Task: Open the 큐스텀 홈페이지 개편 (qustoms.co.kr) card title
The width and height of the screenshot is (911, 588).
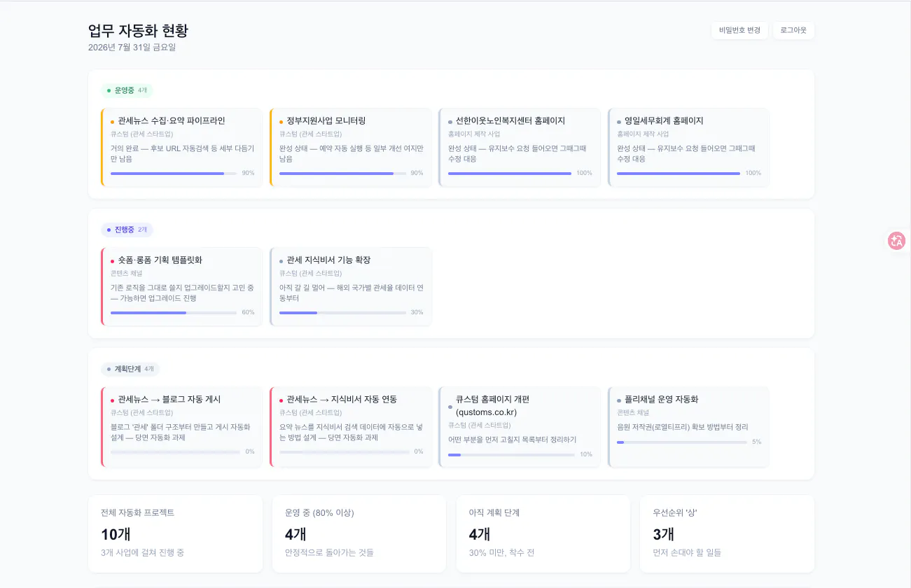Action: tap(493, 405)
